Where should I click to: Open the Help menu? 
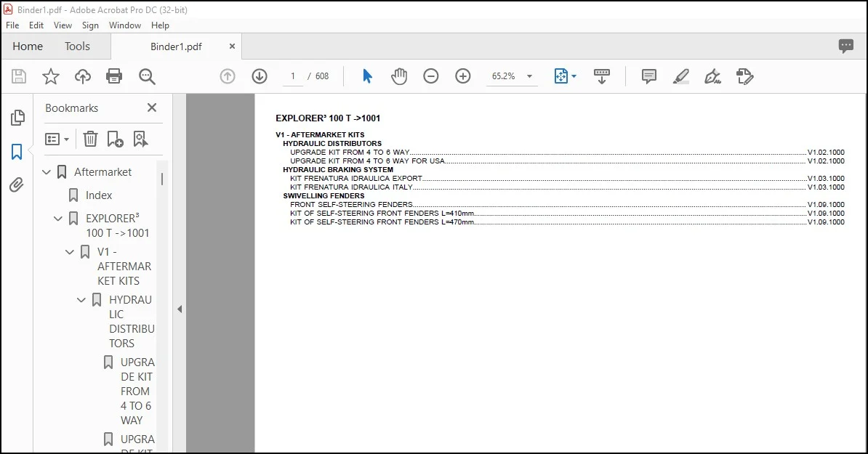(x=160, y=25)
